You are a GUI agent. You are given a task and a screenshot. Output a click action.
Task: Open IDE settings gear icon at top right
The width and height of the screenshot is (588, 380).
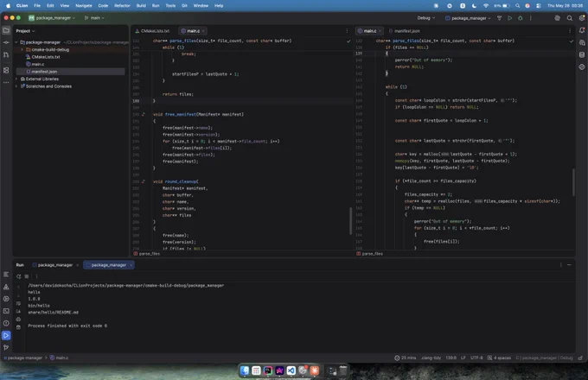(x=582, y=18)
